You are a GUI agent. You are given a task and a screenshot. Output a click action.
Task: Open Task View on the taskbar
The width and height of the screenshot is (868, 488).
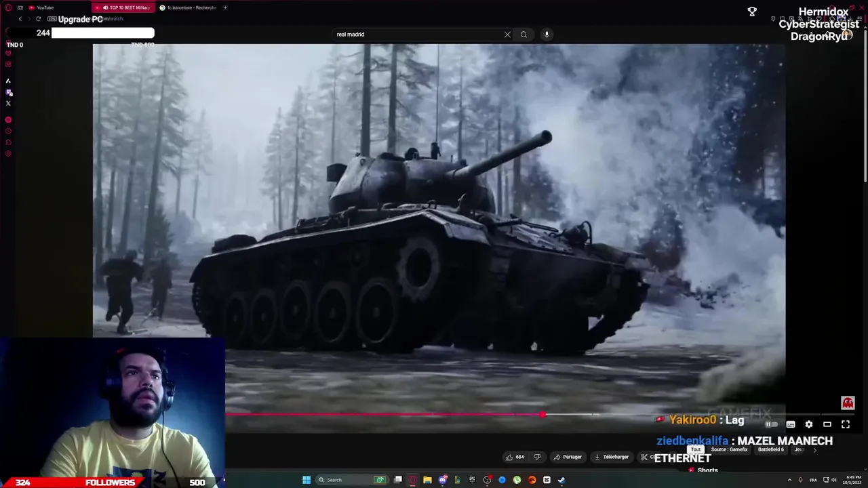[x=398, y=480]
